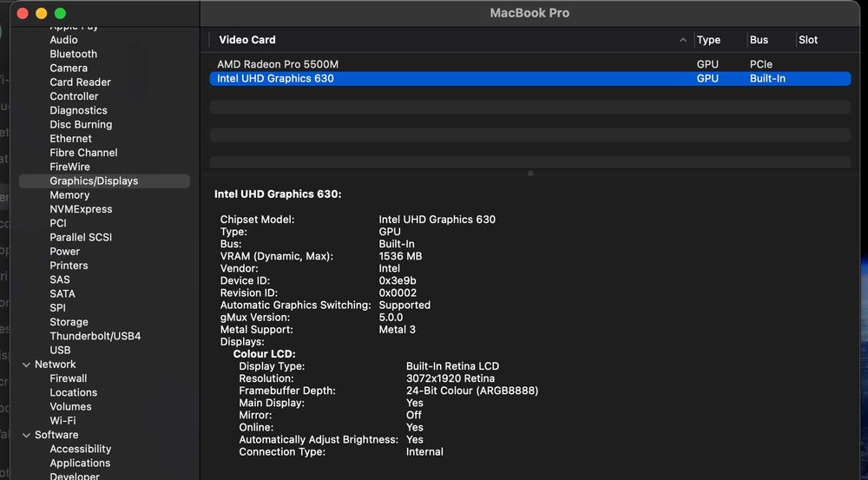The height and width of the screenshot is (480, 868).
Task: Select Graphics/Displays in sidebar
Action: pyautogui.click(x=104, y=181)
